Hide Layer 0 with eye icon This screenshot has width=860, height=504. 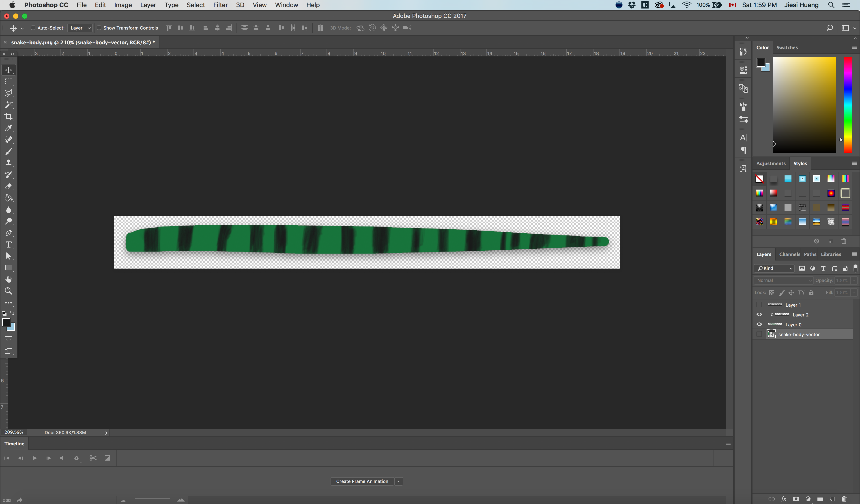point(759,324)
